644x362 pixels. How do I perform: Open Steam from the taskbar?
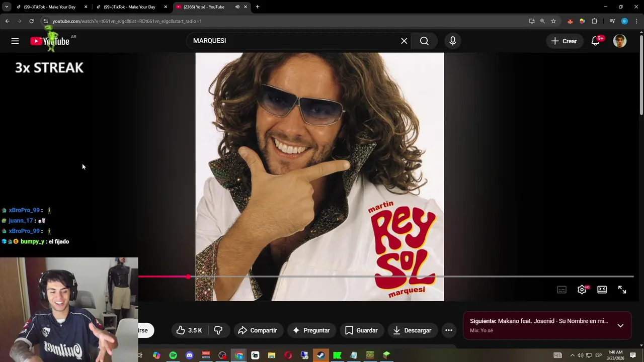tap(320, 355)
